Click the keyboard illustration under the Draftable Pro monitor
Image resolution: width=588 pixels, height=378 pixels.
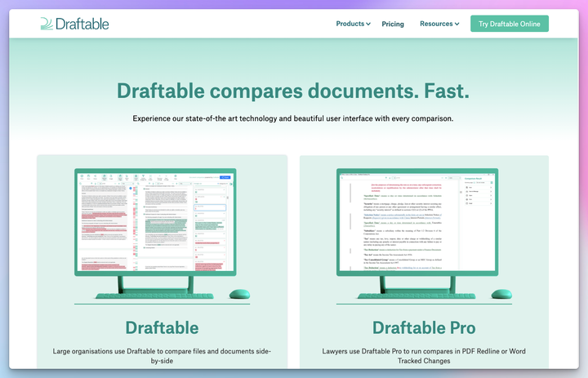click(x=416, y=296)
